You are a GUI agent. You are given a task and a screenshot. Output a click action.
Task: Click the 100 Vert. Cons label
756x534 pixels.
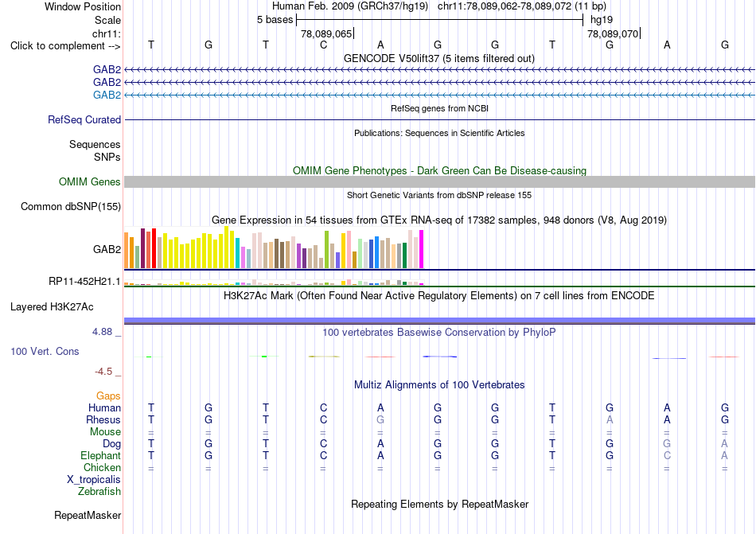point(45,351)
